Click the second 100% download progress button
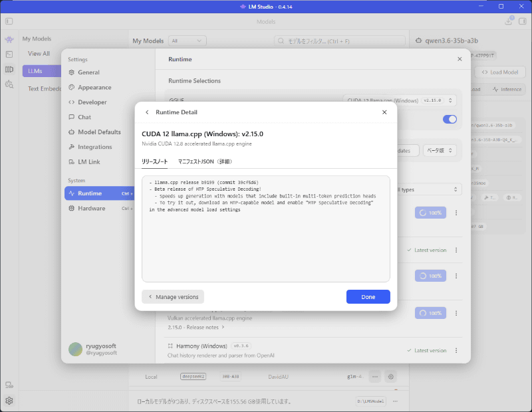The width and height of the screenshot is (532, 412). click(430, 276)
